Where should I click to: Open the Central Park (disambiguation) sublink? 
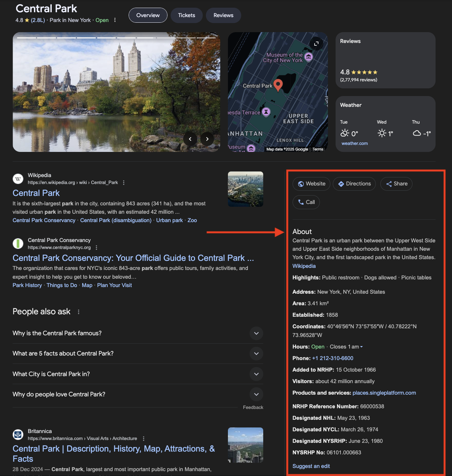pyautogui.click(x=116, y=220)
